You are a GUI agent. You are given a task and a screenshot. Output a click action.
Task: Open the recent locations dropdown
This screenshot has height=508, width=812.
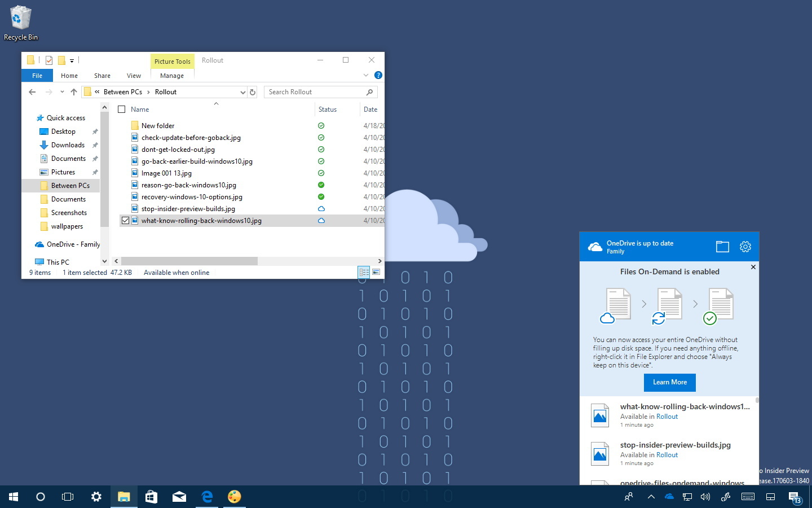tap(62, 92)
